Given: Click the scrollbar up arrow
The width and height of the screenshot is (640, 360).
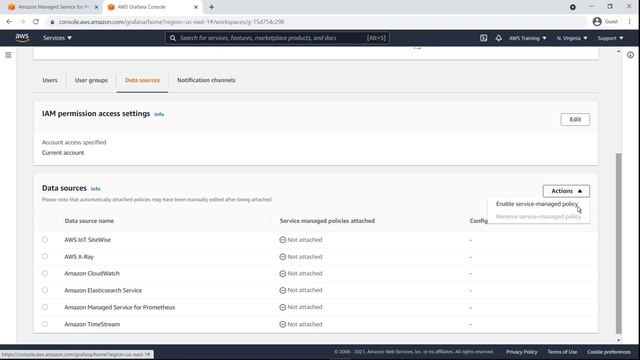Looking at the screenshot, I should [618, 51].
